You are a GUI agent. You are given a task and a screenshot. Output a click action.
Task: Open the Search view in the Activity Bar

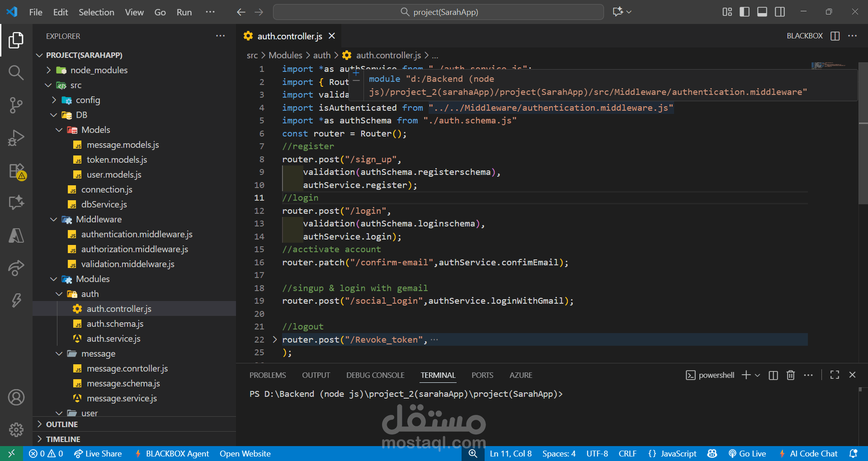16,72
